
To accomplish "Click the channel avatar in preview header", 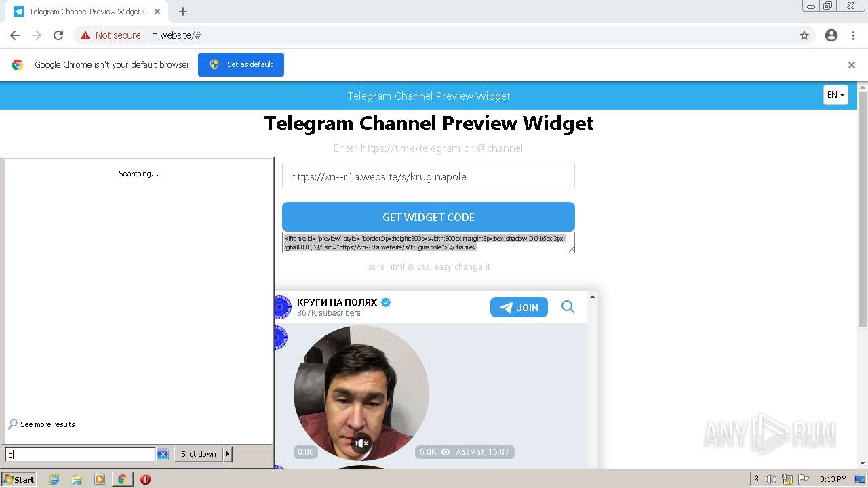I will tap(281, 307).
